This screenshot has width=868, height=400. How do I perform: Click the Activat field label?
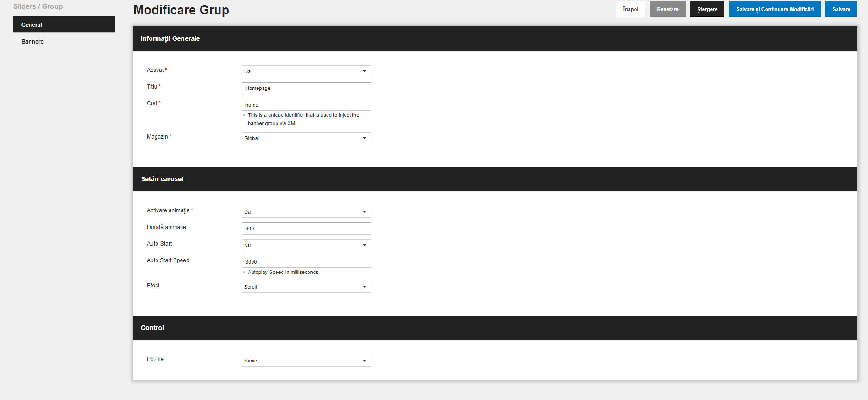[x=157, y=70]
